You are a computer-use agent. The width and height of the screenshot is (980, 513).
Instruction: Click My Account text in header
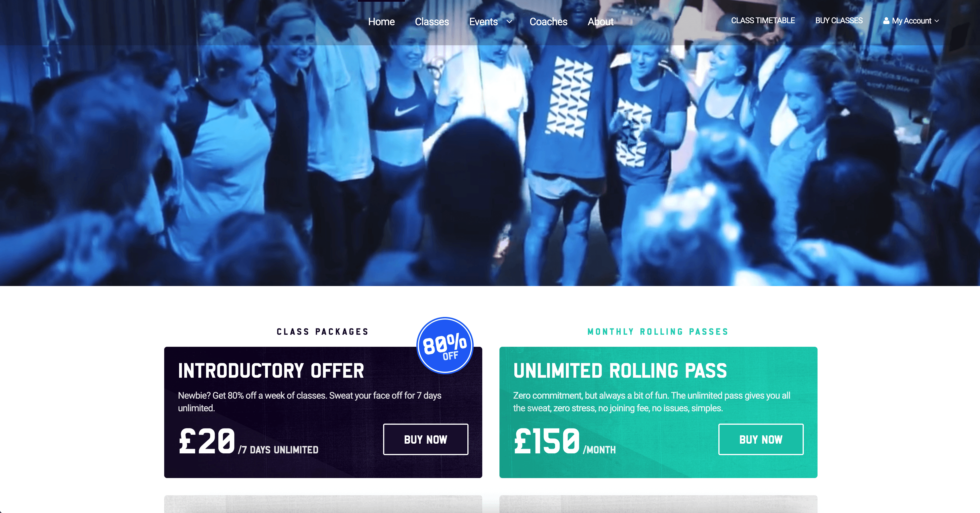point(912,21)
